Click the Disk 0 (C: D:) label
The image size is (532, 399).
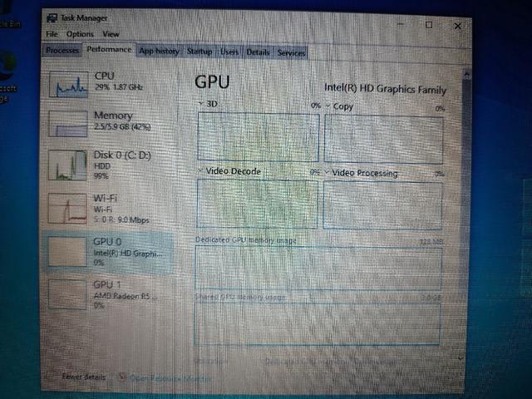click(x=122, y=155)
